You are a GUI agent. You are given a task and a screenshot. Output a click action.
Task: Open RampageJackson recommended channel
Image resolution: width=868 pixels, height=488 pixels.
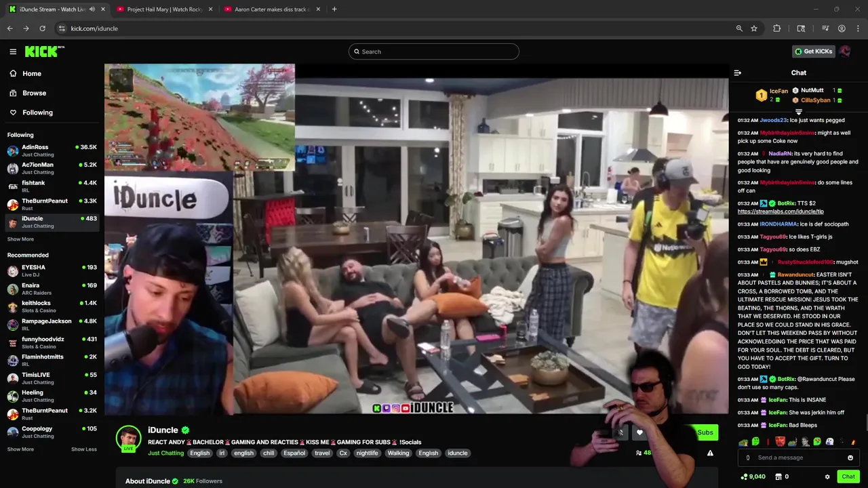[52, 325]
